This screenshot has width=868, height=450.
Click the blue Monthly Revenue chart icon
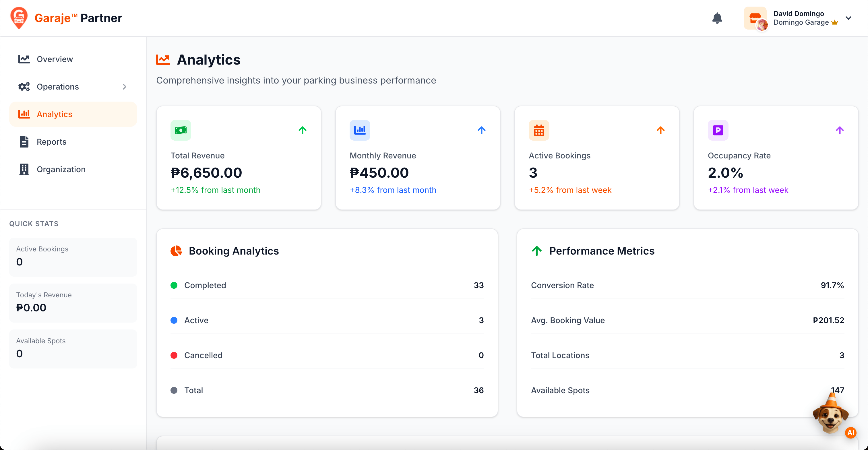click(360, 130)
